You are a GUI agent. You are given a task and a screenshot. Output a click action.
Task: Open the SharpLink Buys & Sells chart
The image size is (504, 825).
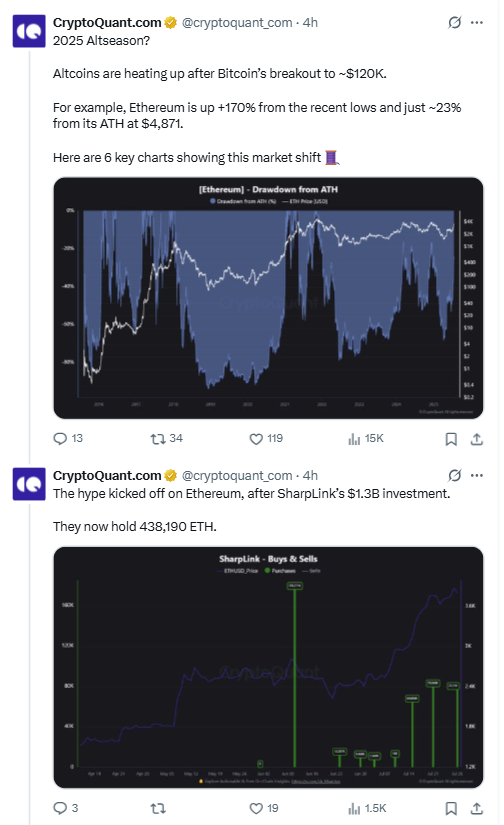pyautogui.click(x=268, y=667)
